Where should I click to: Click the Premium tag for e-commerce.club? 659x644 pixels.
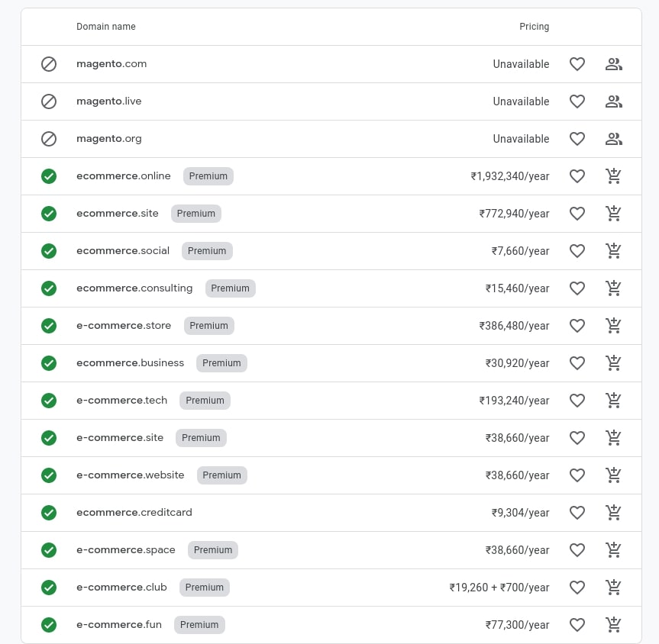205,588
